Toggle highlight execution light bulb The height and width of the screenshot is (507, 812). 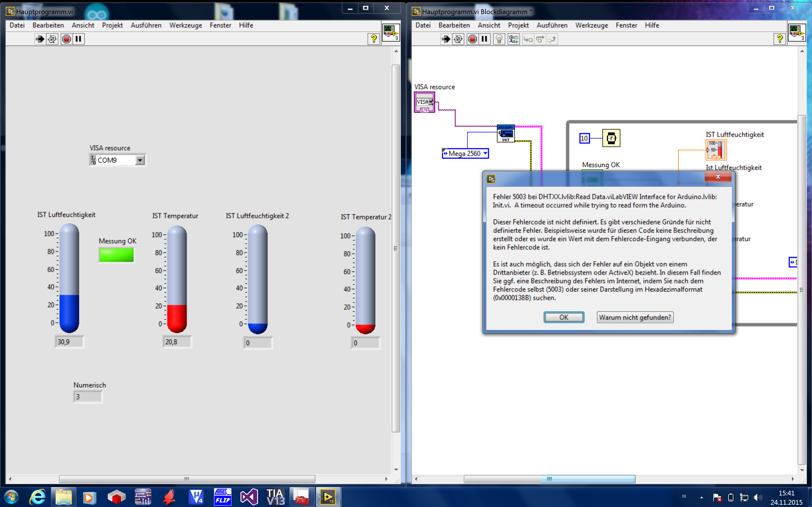499,39
